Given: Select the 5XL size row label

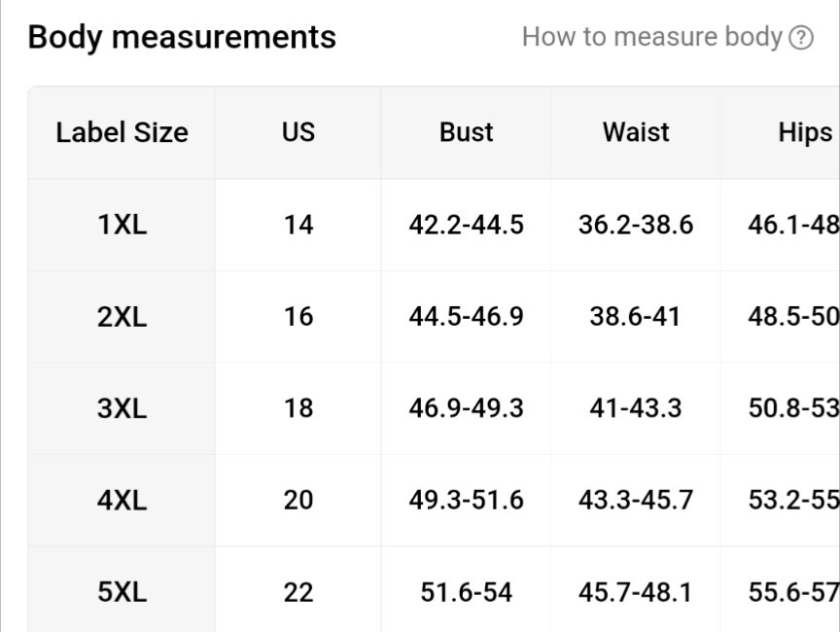Looking at the screenshot, I should (122, 592).
